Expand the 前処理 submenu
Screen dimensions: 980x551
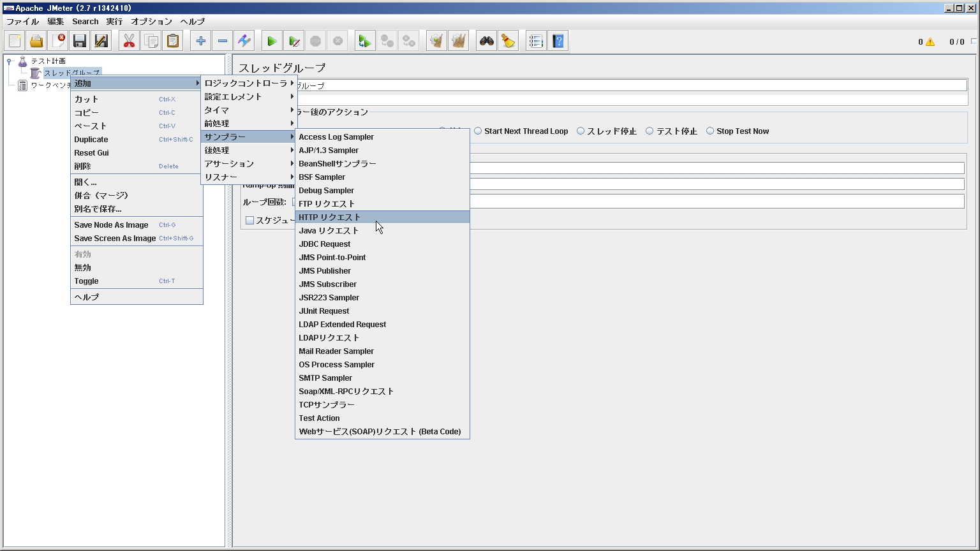(x=248, y=124)
